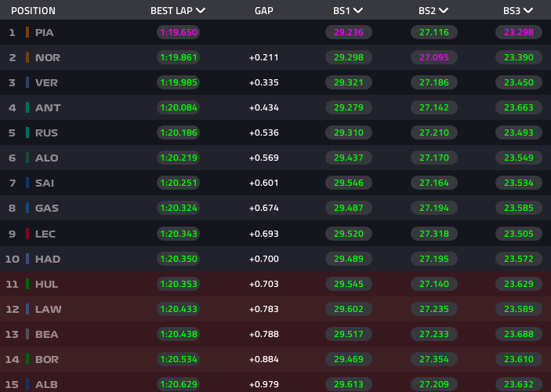This screenshot has height=392, width=551.
Task: Select HUL driver name in eliminated zone
Action: point(46,284)
